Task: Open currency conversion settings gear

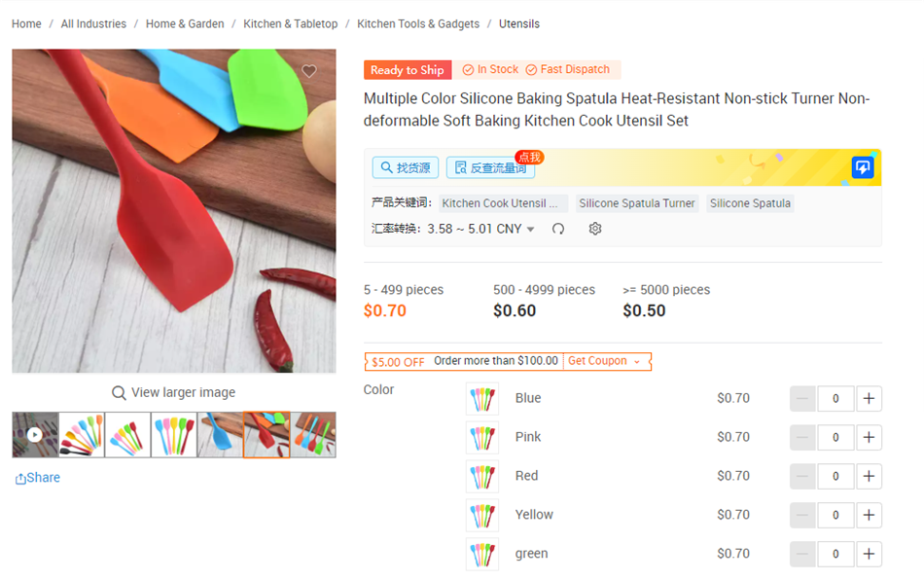Action: point(595,229)
